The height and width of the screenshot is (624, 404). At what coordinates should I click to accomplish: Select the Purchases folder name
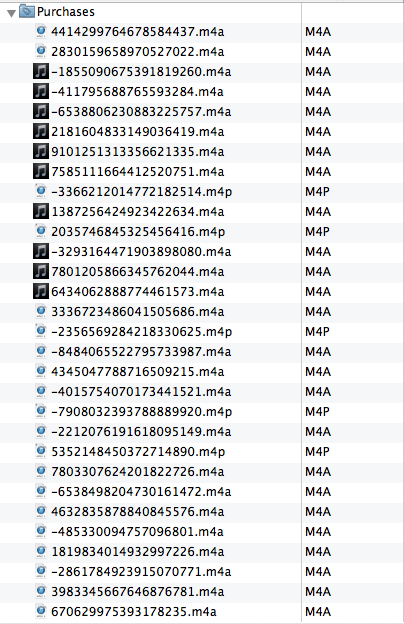(x=66, y=12)
